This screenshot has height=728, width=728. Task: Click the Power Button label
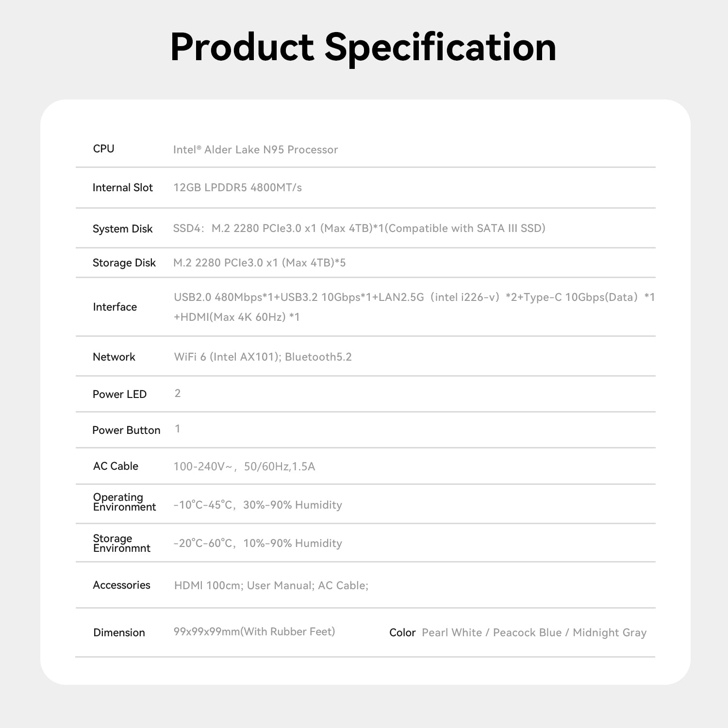[x=126, y=430]
